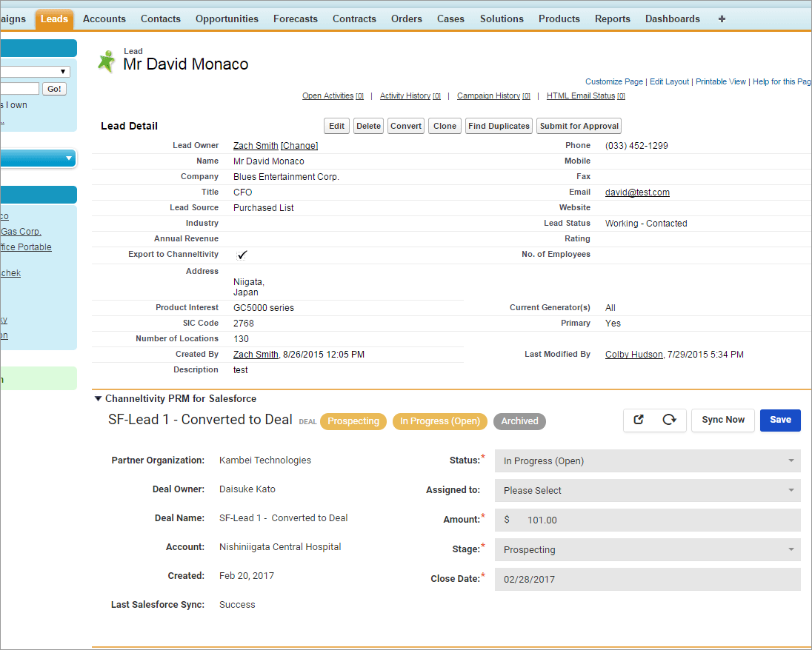Screen dimensions: 812x650
Task: Click the refresh deal icon
Action: 669,420
